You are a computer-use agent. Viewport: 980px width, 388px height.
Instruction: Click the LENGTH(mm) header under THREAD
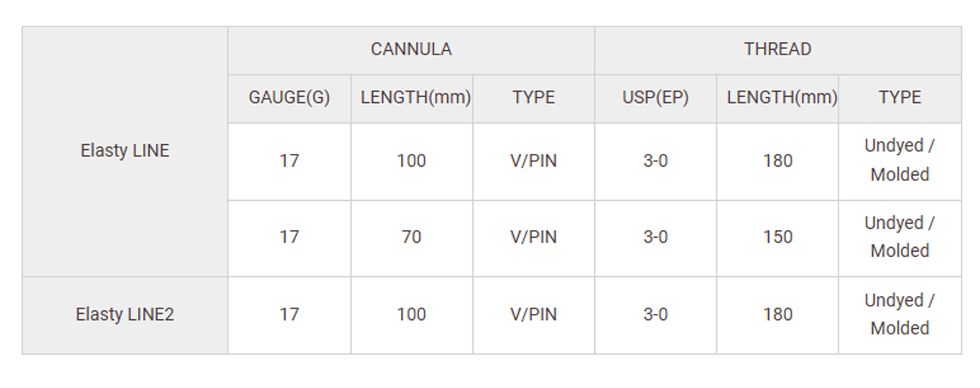pos(781,98)
